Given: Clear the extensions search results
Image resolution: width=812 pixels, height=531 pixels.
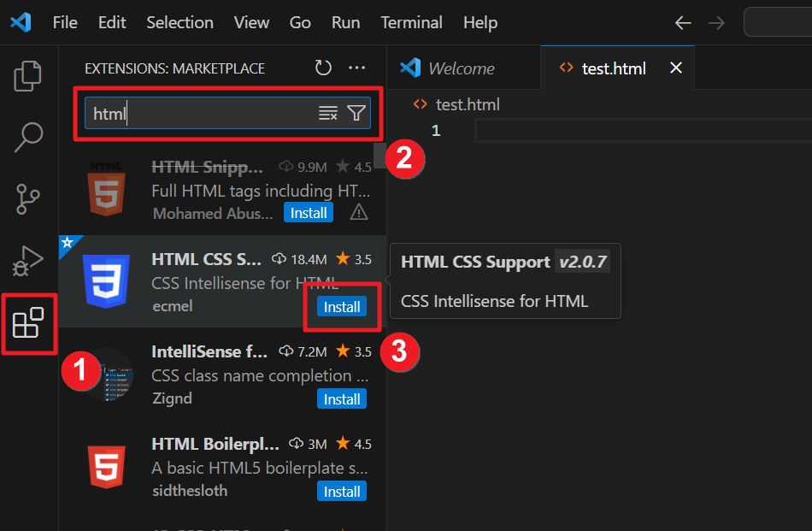Looking at the screenshot, I should click(x=328, y=113).
